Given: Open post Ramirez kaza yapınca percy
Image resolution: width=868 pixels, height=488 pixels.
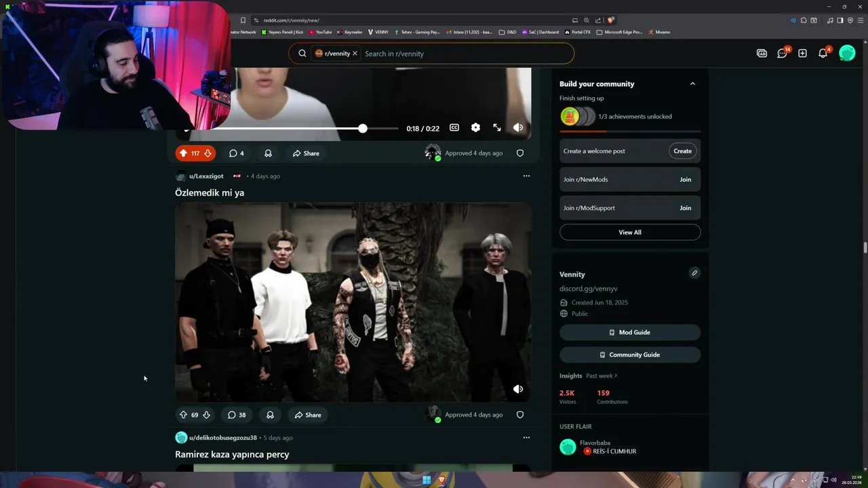Looking at the screenshot, I should click(x=232, y=454).
